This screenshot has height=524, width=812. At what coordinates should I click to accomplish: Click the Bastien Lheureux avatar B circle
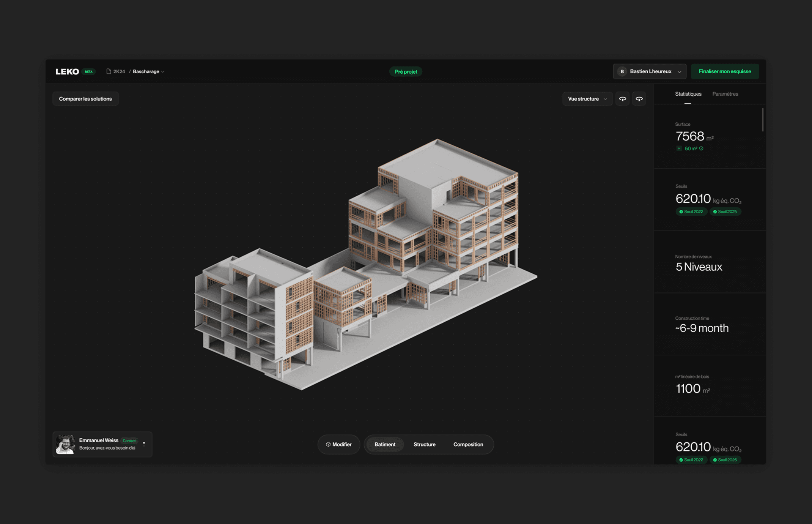pos(622,71)
